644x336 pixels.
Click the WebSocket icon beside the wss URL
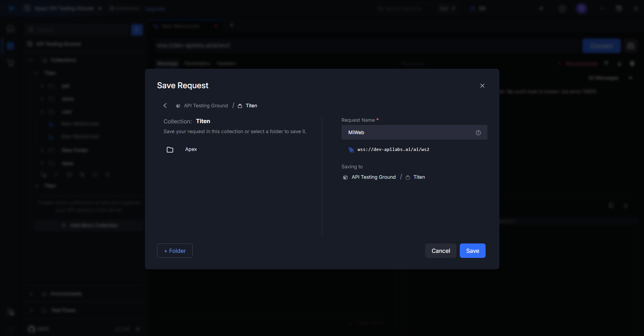[x=351, y=150]
